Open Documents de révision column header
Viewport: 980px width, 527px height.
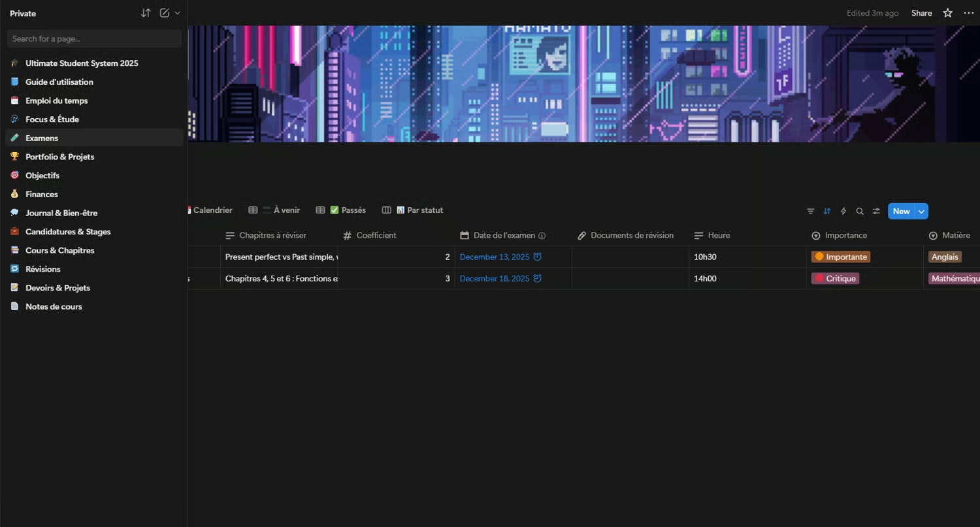coord(630,235)
